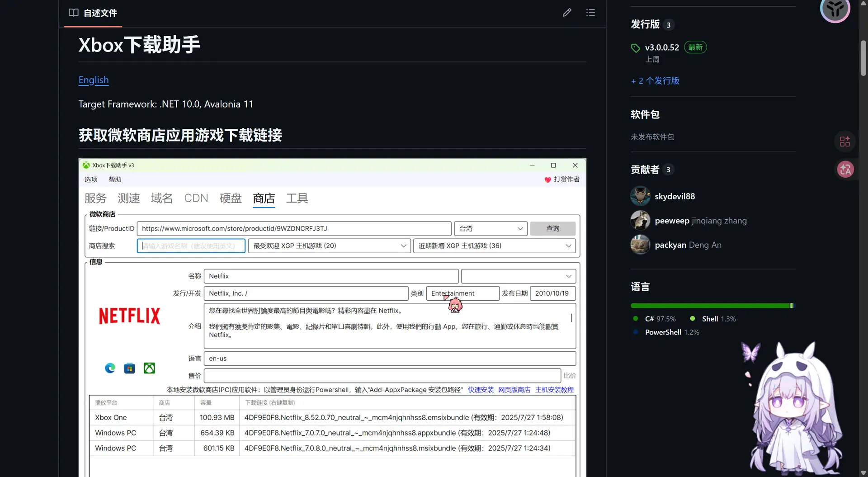Follow the English README link
Image resolution: width=868 pixels, height=477 pixels.
(x=94, y=80)
